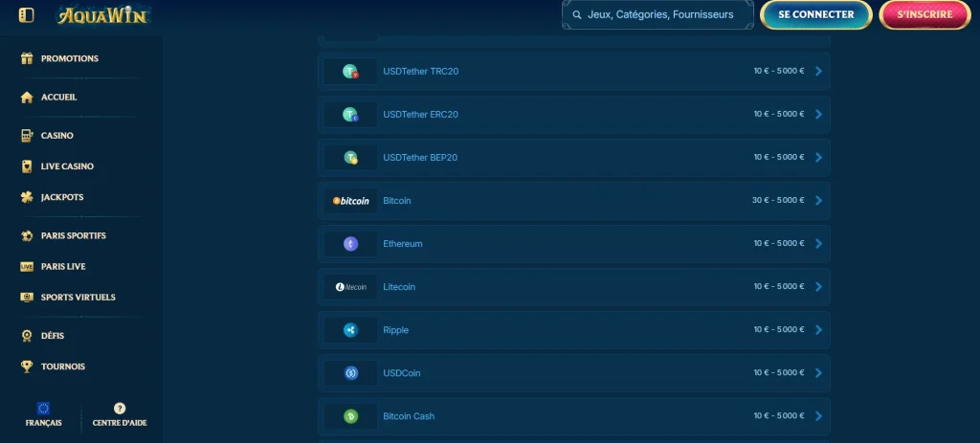Expand the USDTether ERC20 row chevron
980x443 pixels.
click(x=819, y=115)
